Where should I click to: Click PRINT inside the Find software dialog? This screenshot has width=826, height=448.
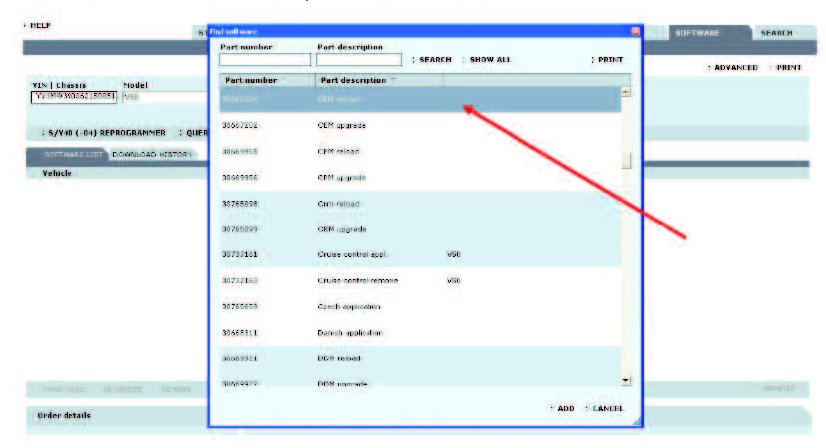click(x=609, y=60)
